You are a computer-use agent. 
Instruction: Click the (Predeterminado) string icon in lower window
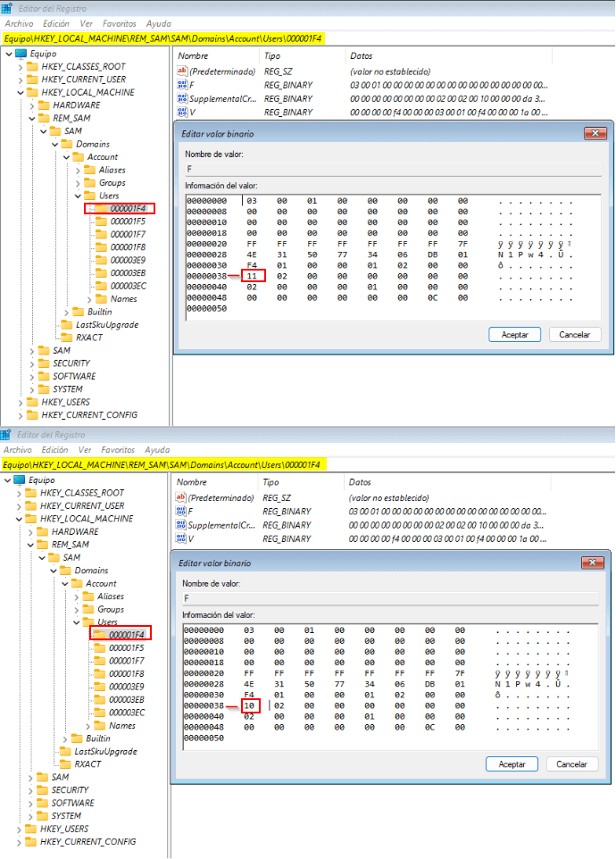[181, 496]
